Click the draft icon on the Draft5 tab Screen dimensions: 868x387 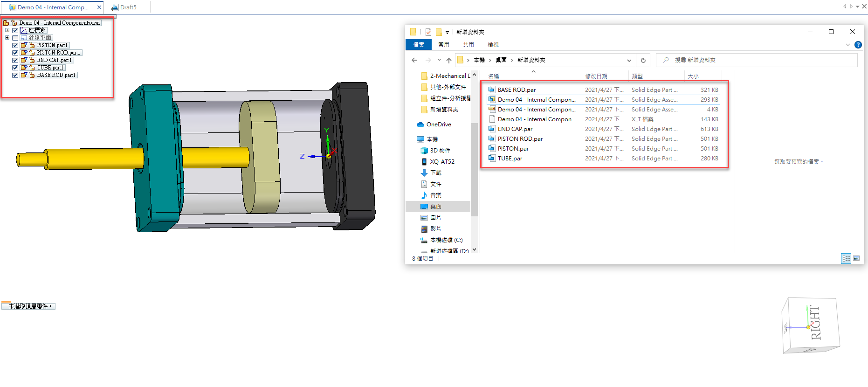click(x=115, y=7)
